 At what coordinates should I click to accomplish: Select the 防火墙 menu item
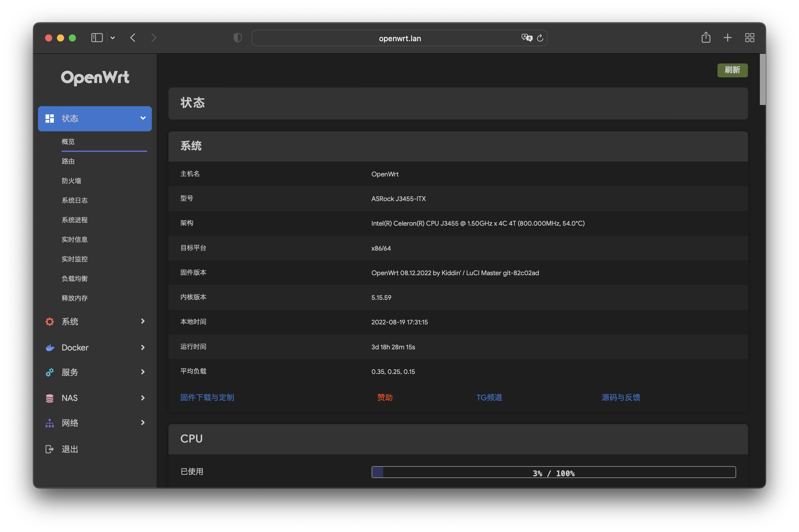click(x=71, y=181)
